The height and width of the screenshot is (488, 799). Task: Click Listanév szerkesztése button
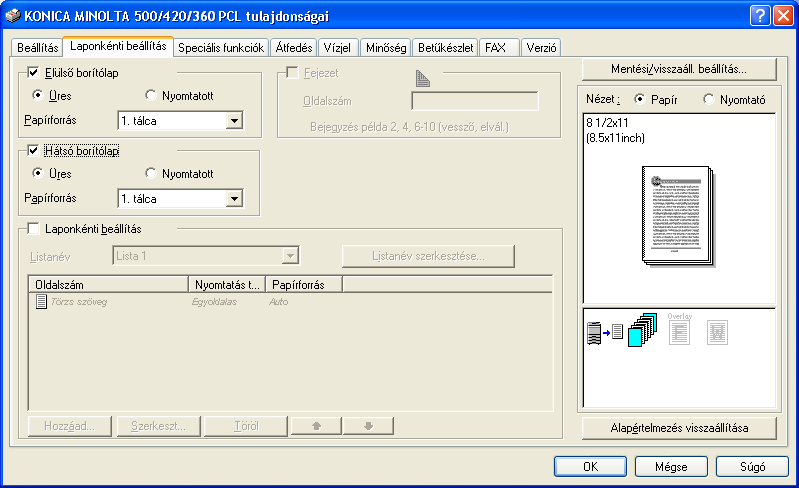429,256
